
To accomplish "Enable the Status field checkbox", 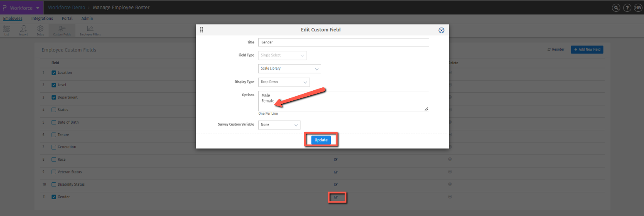I will pos(54,110).
